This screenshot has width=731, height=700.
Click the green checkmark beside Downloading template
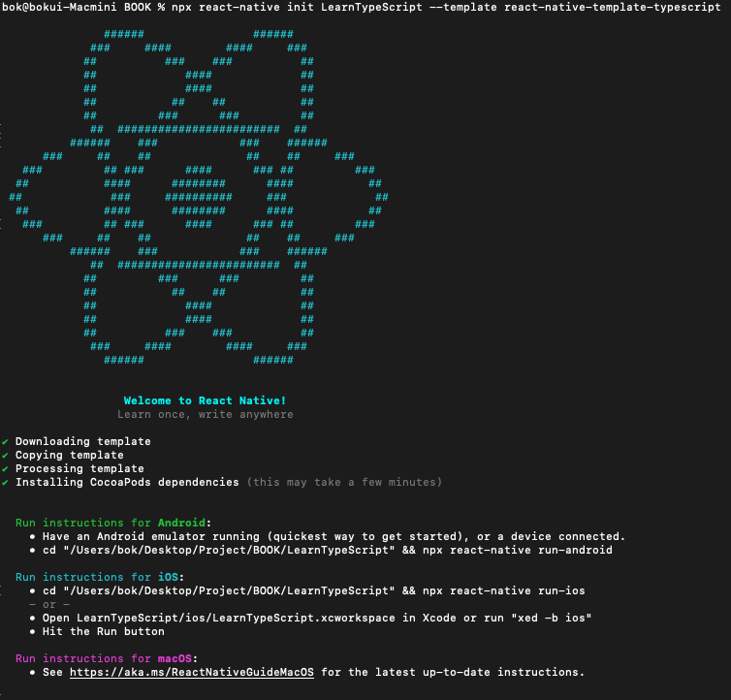tap(5, 442)
